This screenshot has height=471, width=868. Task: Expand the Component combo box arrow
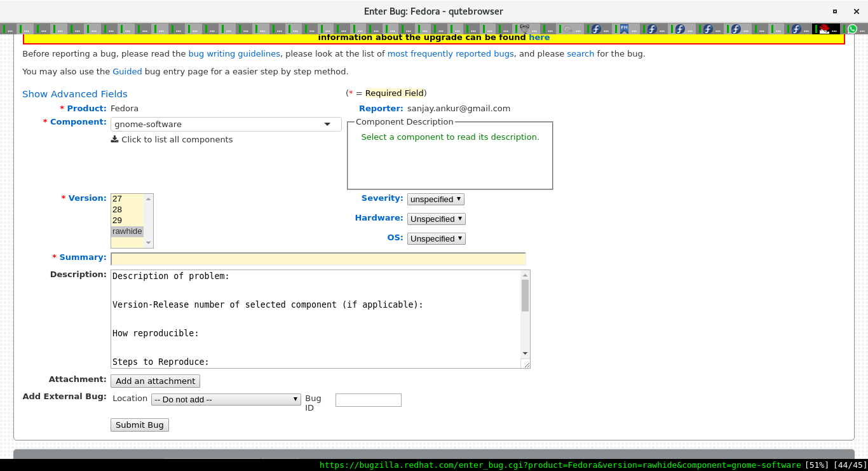(328, 124)
